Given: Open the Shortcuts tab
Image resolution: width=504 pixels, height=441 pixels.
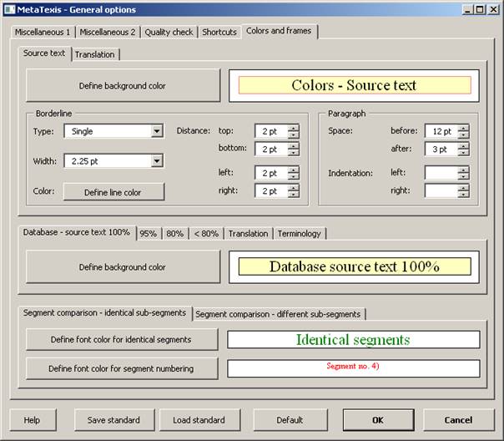Looking at the screenshot, I should pos(219,33).
